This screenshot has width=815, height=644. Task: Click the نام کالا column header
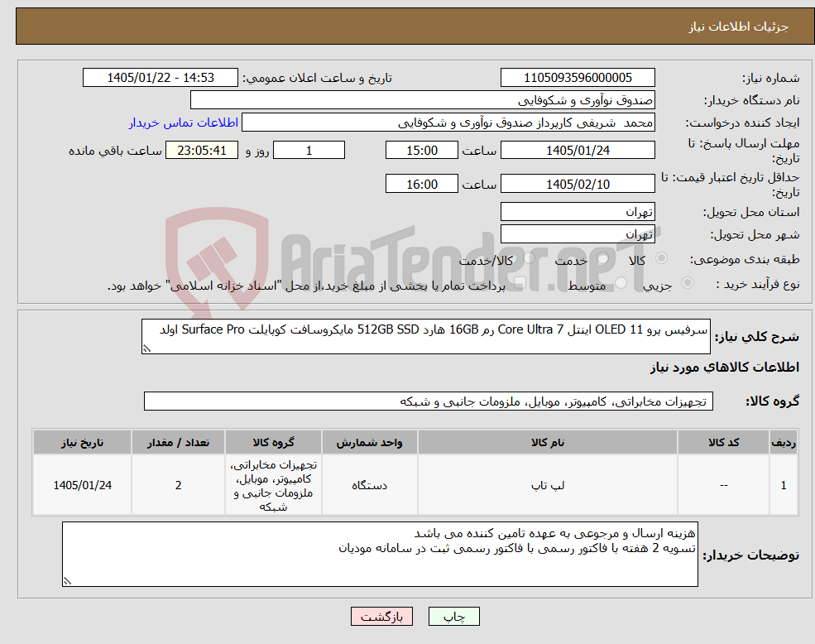click(547, 442)
